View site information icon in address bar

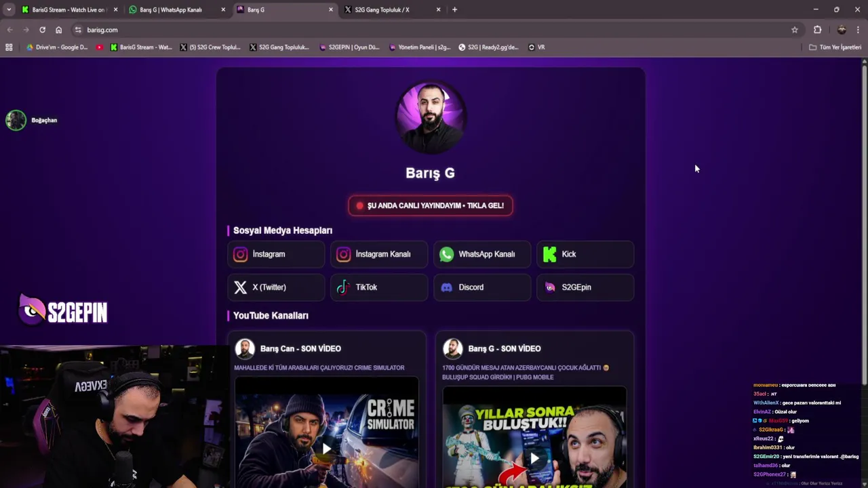point(78,30)
